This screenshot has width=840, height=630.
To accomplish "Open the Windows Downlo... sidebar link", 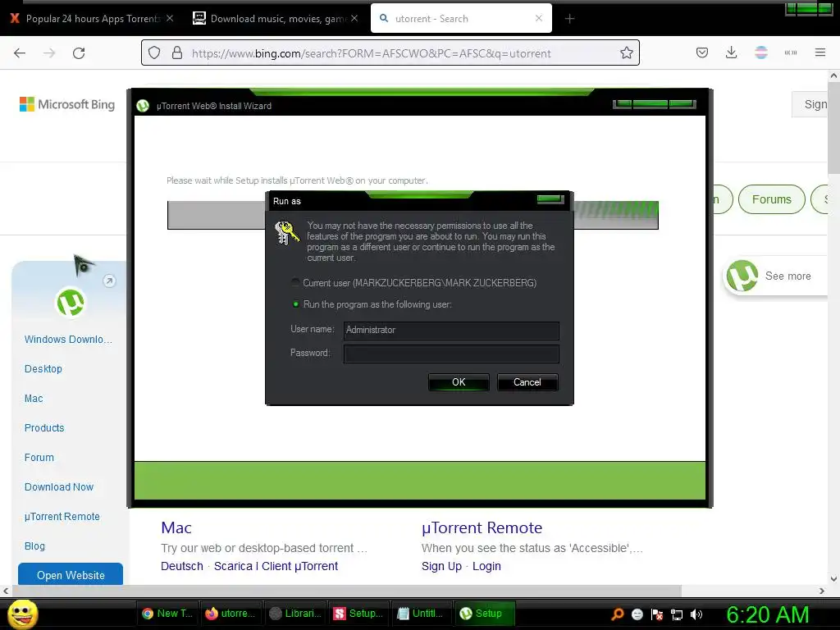I will click(68, 339).
